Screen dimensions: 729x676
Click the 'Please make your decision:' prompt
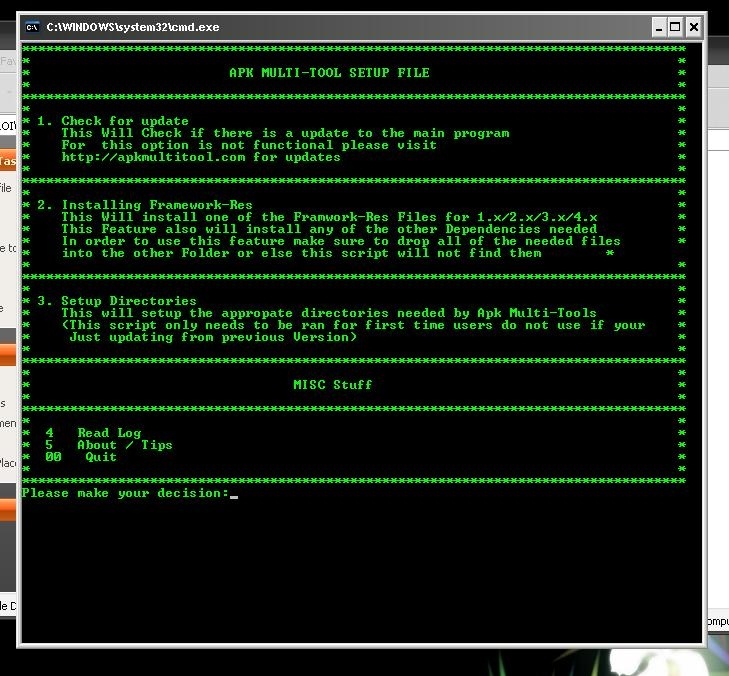click(126, 493)
